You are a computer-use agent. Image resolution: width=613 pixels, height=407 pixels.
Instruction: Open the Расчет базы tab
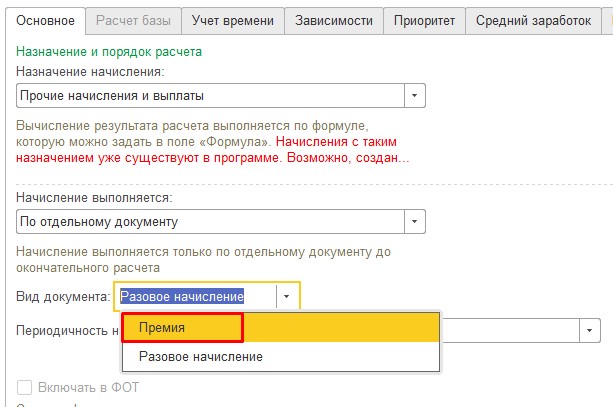pyautogui.click(x=133, y=21)
